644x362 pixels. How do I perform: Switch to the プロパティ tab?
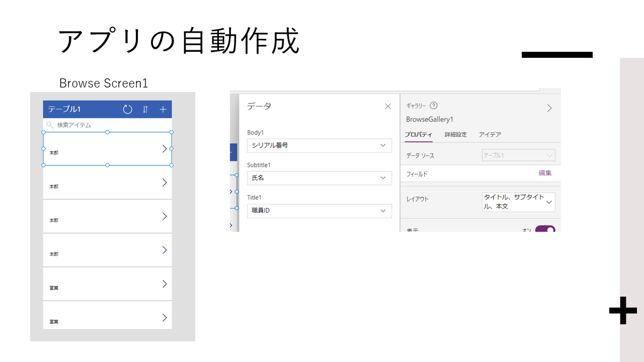coord(419,135)
